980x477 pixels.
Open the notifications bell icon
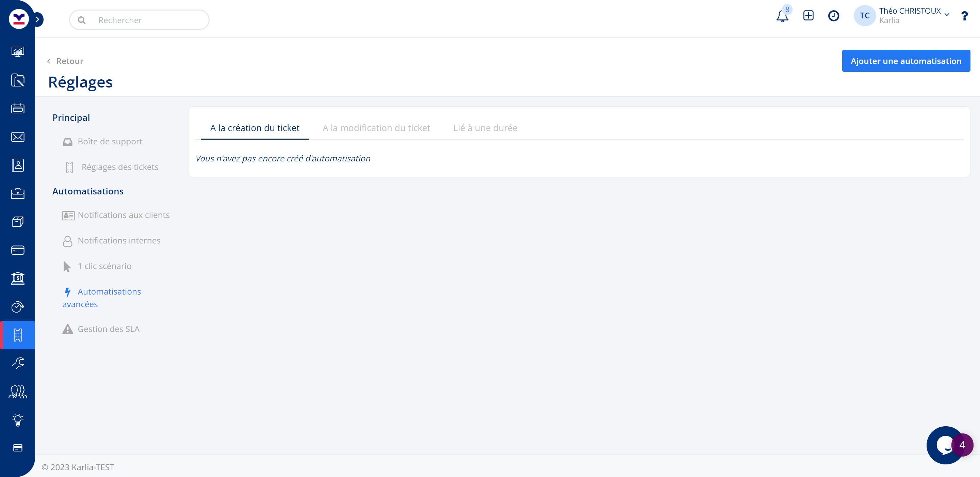(x=782, y=16)
